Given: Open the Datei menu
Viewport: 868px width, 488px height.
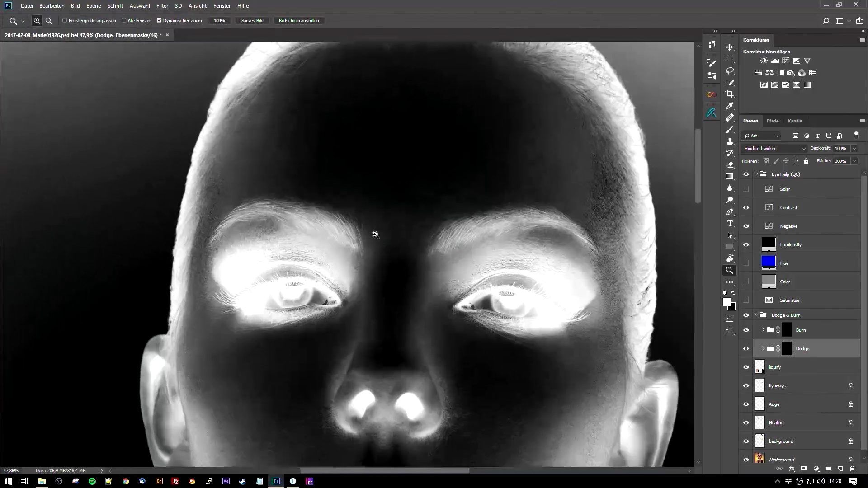Looking at the screenshot, I should coord(27,6).
